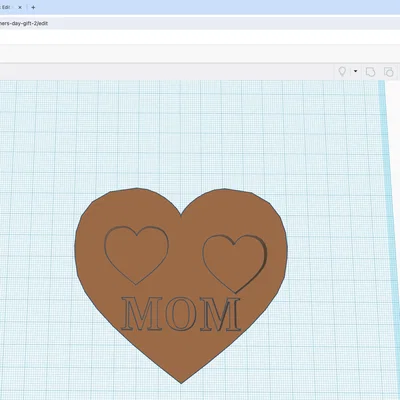Image resolution: width=400 pixels, height=400 pixels.
Task: Select the MOM text shape
Action: [x=181, y=314]
